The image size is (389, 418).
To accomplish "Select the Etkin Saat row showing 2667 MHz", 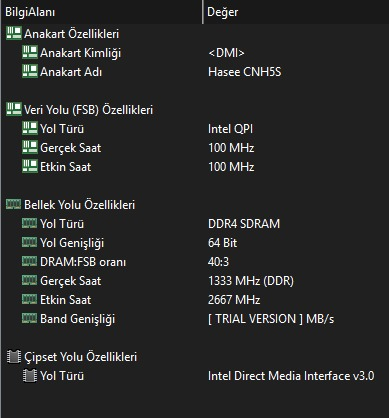I will pos(194,300).
